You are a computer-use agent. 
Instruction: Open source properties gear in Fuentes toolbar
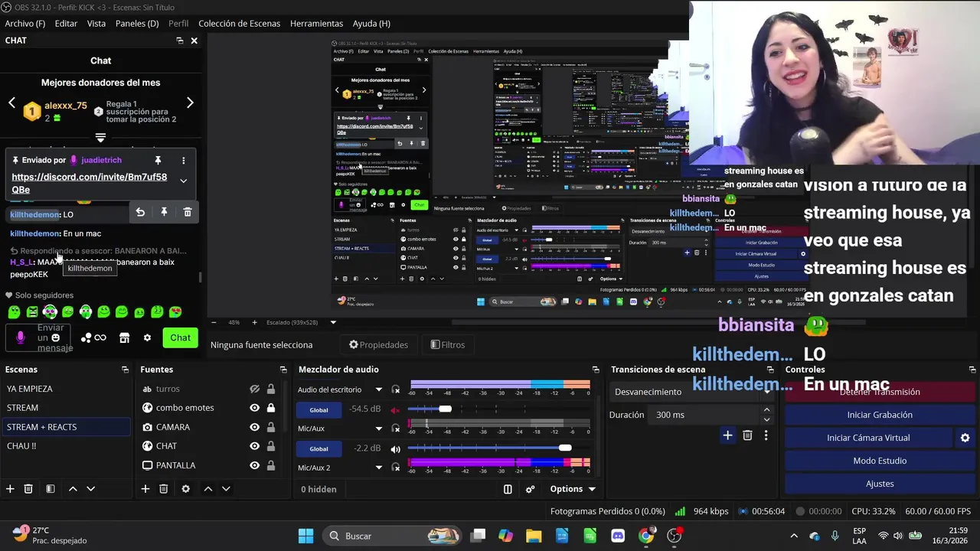tap(185, 489)
